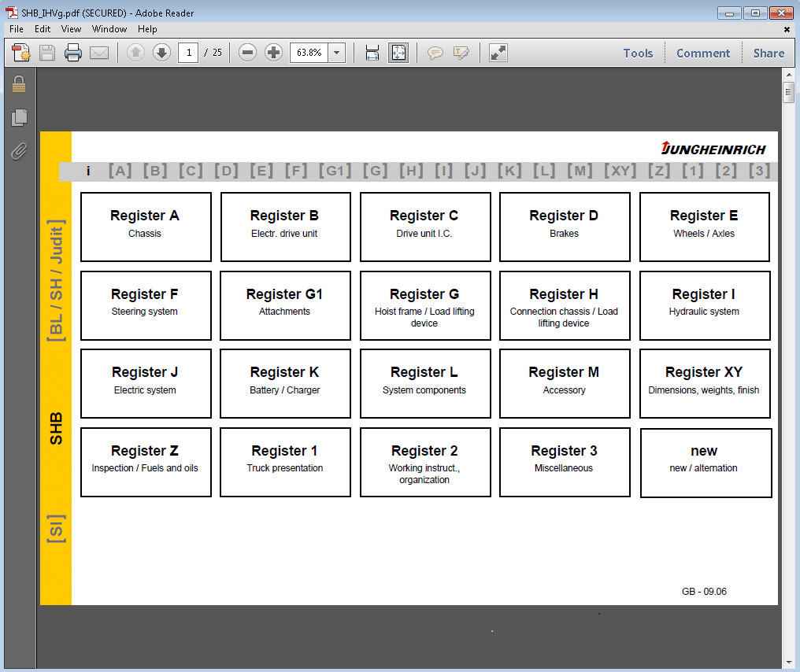Click the [G1] index tab

[x=335, y=170]
